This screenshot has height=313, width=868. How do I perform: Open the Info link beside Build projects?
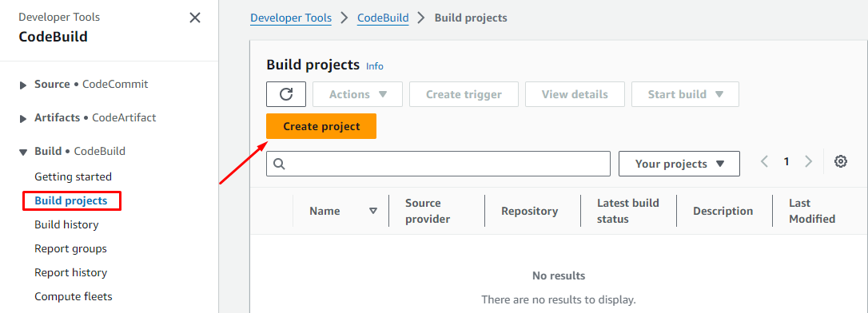(375, 65)
